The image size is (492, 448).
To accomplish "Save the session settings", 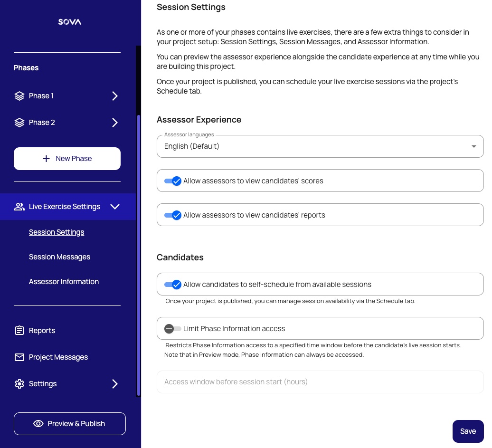I will click(468, 431).
